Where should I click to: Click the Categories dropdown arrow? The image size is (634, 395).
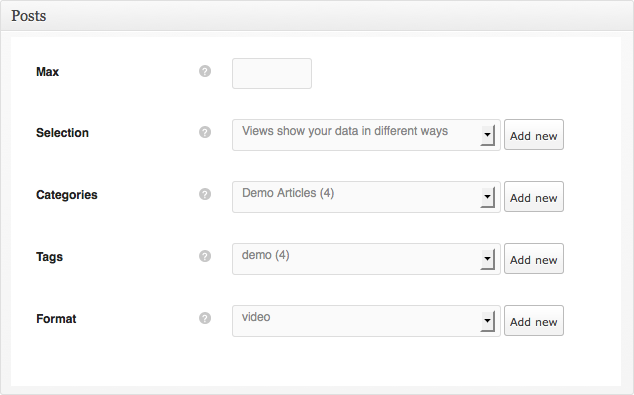pos(488,197)
